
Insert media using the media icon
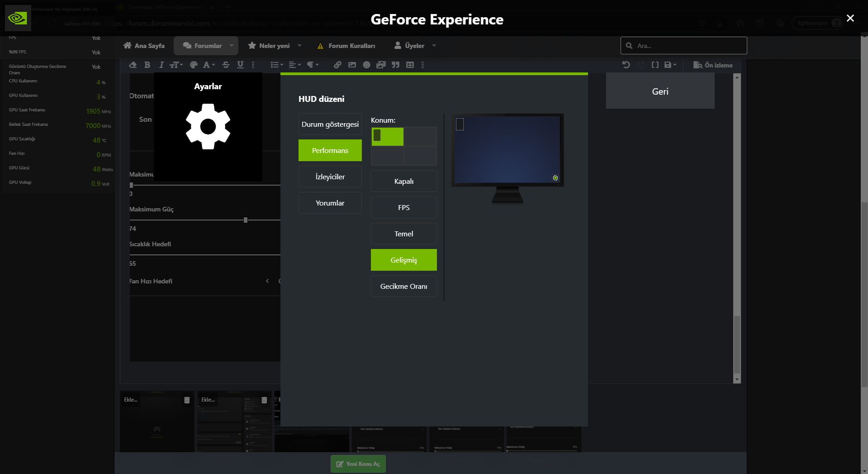[x=381, y=65]
